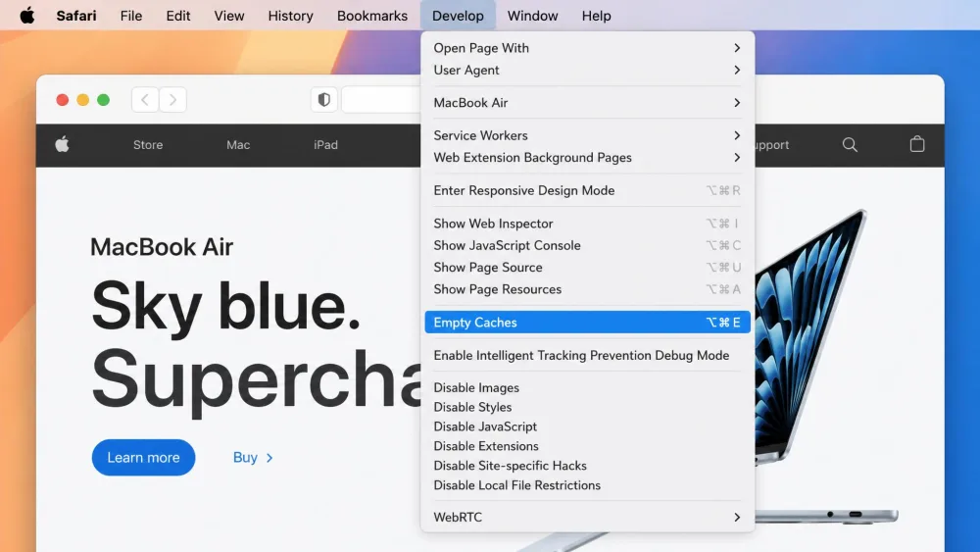The width and height of the screenshot is (980, 552).
Task: Open the shopping bag icon
Action: (917, 144)
